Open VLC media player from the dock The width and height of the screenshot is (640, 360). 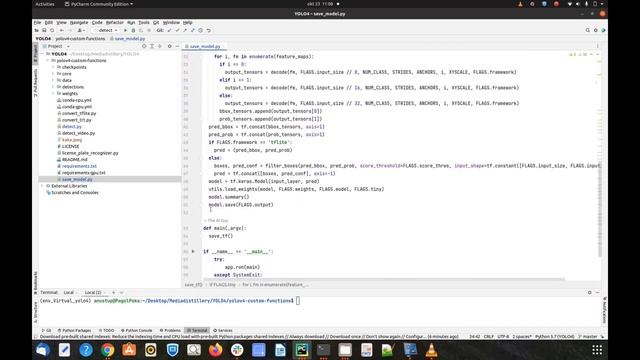point(431,350)
